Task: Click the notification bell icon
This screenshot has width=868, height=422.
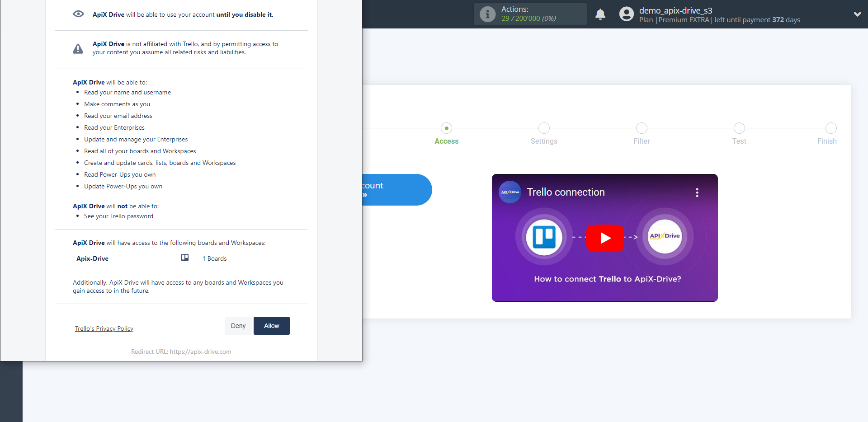Action: [600, 14]
